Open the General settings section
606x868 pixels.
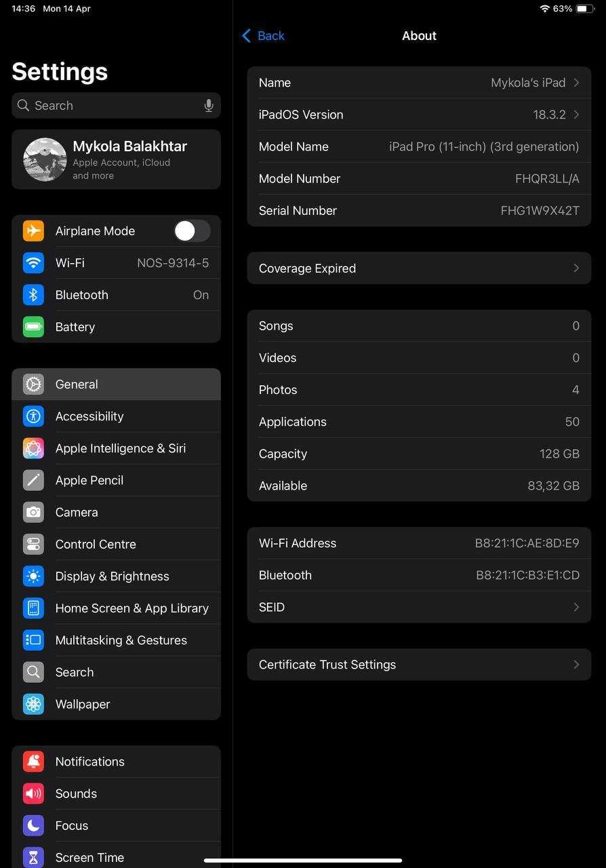(116, 384)
